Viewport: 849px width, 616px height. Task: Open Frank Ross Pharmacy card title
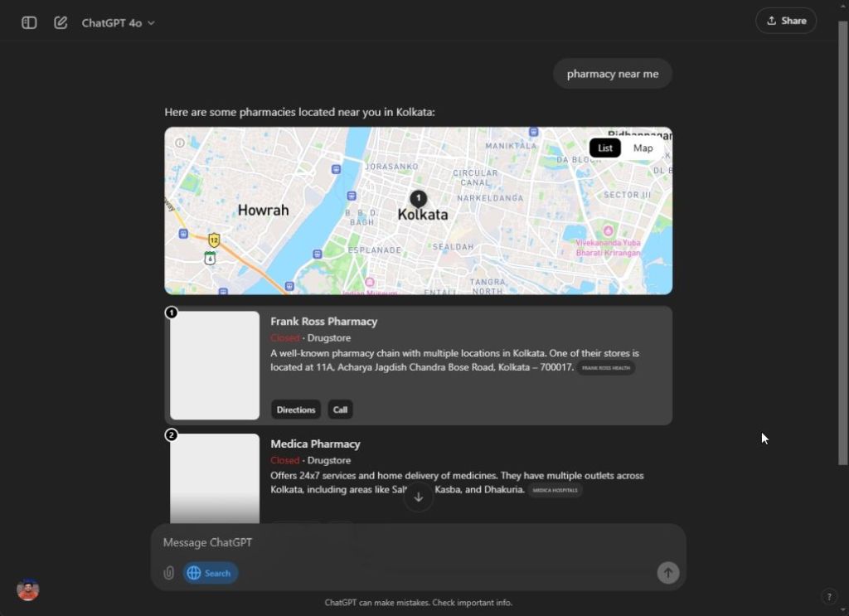pos(324,322)
